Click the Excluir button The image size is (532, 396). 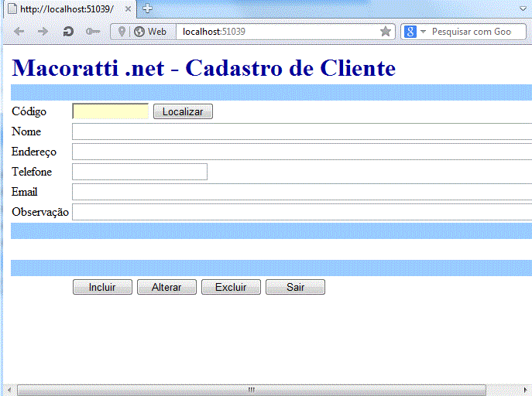[231, 287]
